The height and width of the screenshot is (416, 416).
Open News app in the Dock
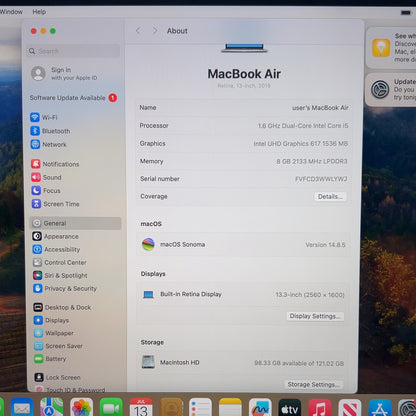[350, 407]
